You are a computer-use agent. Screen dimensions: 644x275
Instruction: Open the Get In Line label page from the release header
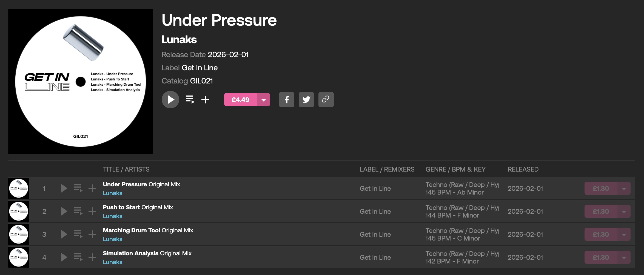point(200,68)
